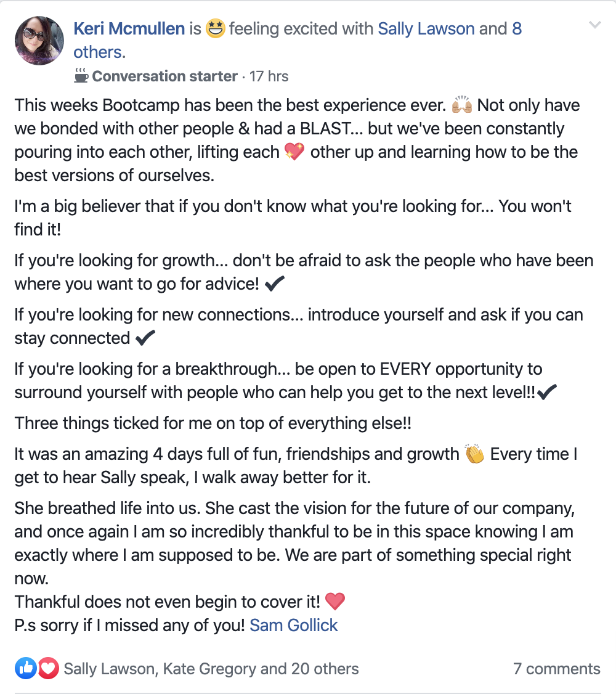This screenshot has width=616, height=694.
Task: Click Keri Mcmullen's profile picture
Action: (39, 41)
